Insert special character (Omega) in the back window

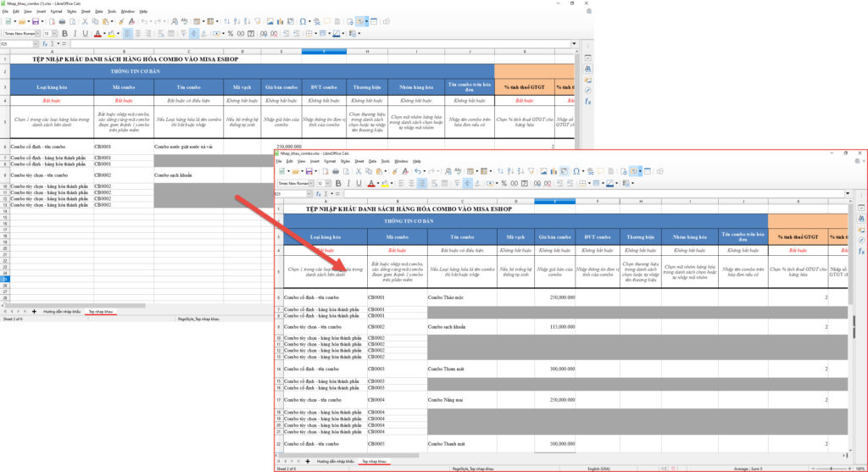pos(304,20)
